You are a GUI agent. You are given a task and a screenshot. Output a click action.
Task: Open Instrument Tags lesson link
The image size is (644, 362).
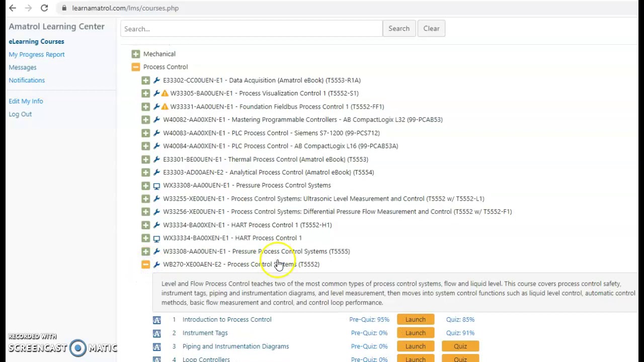click(x=205, y=333)
